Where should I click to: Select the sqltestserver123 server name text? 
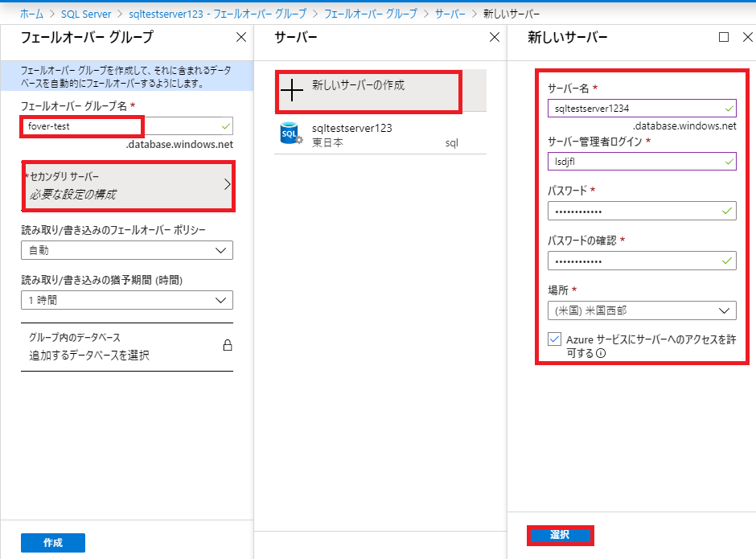[352, 129]
